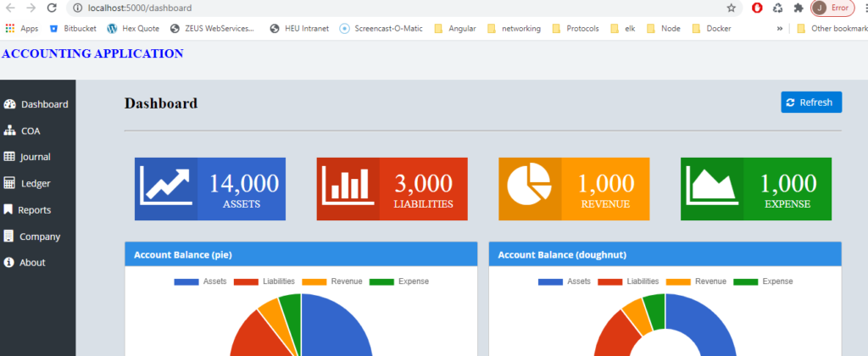The width and height of the screenshot is (868, 356).
Task: Bookmark this page with star icon
Action: coord(731,8)
